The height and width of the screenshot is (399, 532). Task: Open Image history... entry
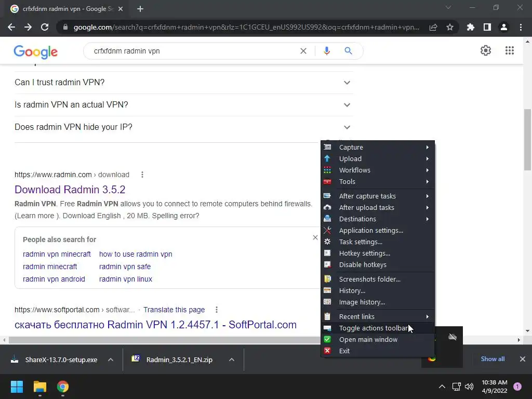[x=377, y=302]
